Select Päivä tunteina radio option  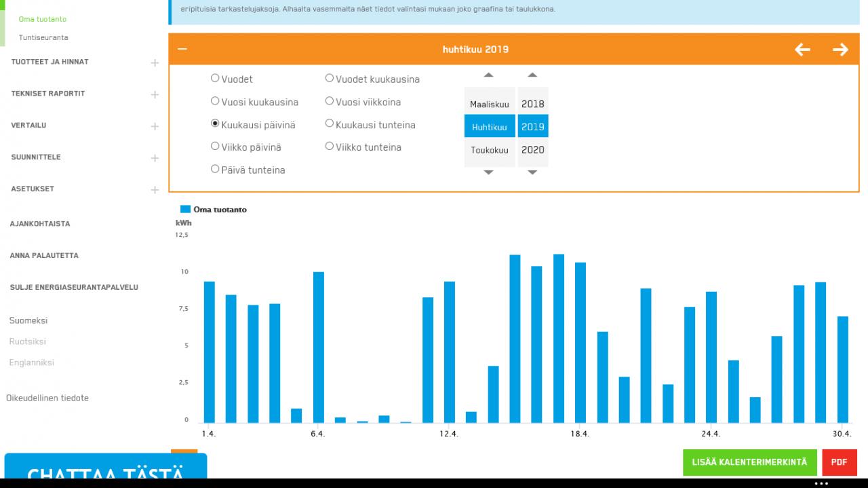tap(215, 169)
